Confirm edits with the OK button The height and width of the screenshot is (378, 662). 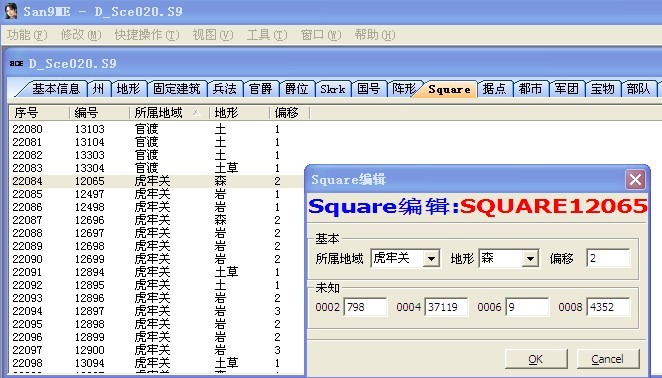536,359
